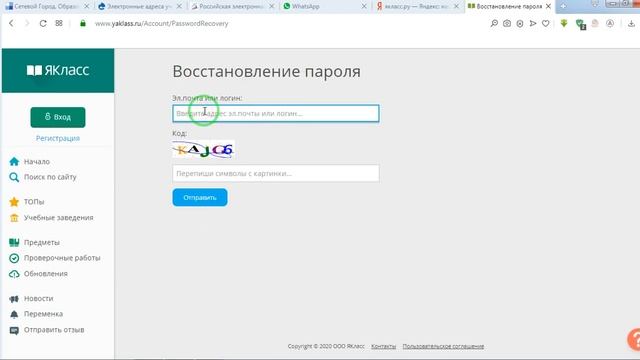Image resolution: width=640 pixels, height=360 pixels.
Task: Click the address bar URL yaklass.ru
Action: tap(162, 24)
